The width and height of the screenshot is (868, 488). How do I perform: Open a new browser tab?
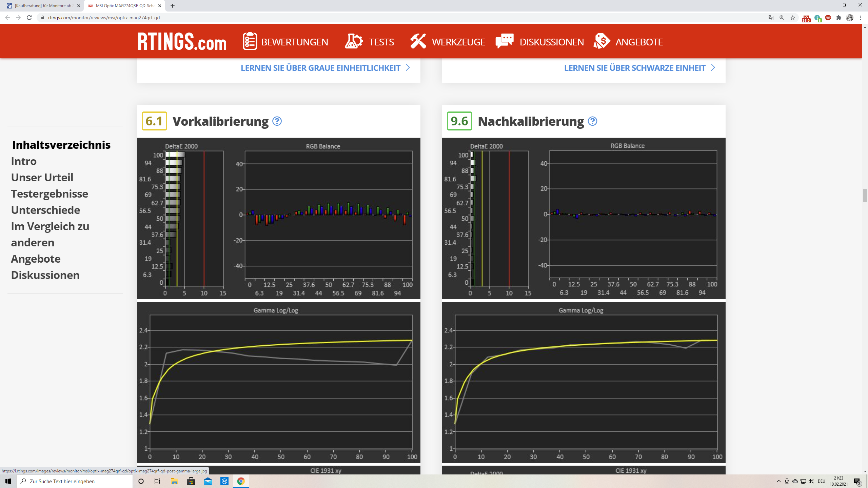173,6
